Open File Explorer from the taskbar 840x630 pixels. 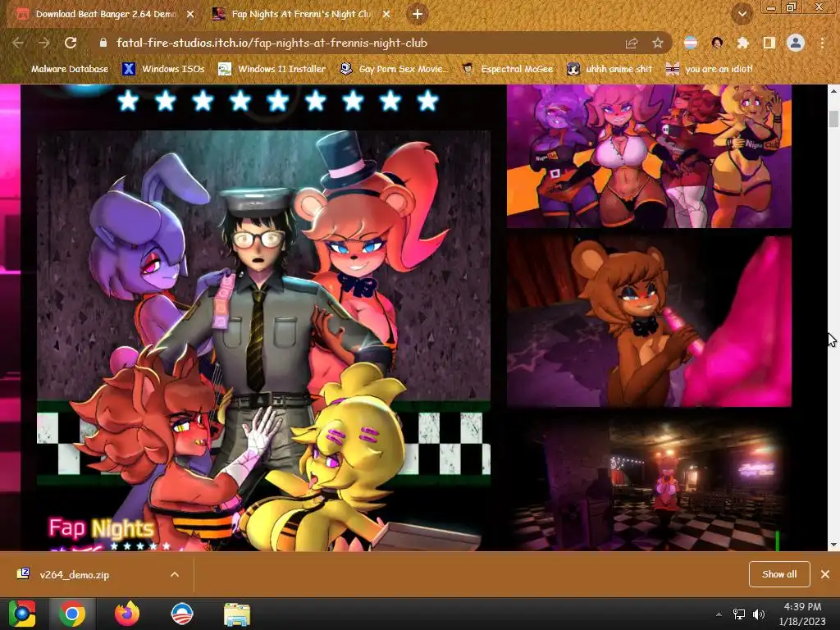click(237, 614)
